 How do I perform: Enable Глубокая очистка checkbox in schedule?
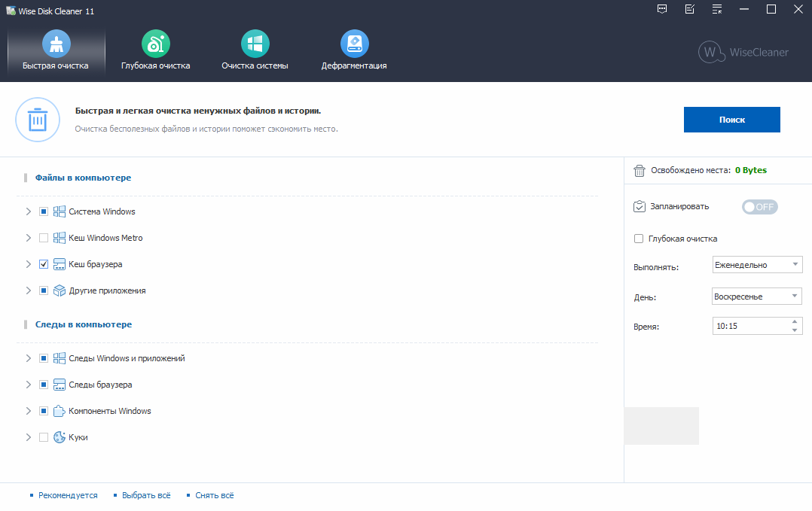[x=639, y=239]
